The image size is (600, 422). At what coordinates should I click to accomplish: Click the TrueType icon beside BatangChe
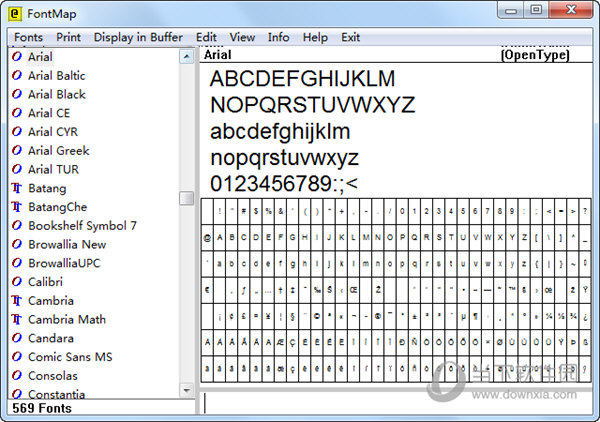(17, 207)
